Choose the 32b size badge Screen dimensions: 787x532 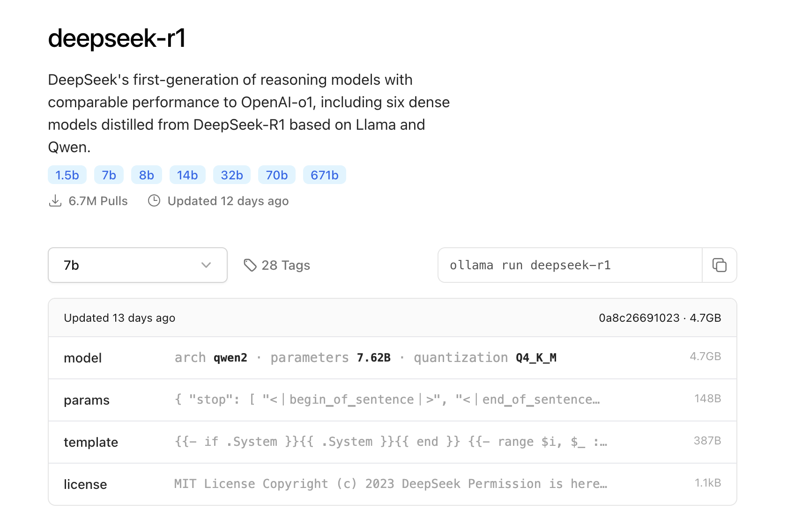232,175
